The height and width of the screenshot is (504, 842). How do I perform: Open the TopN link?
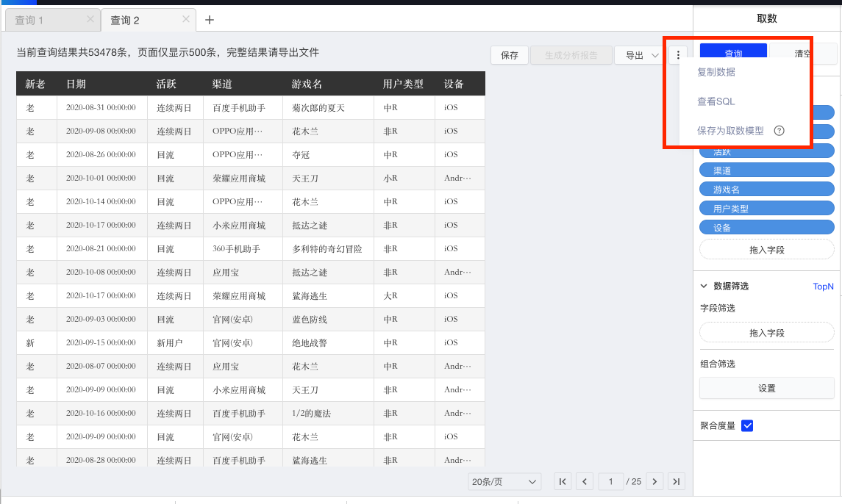[x=823, y=286]
